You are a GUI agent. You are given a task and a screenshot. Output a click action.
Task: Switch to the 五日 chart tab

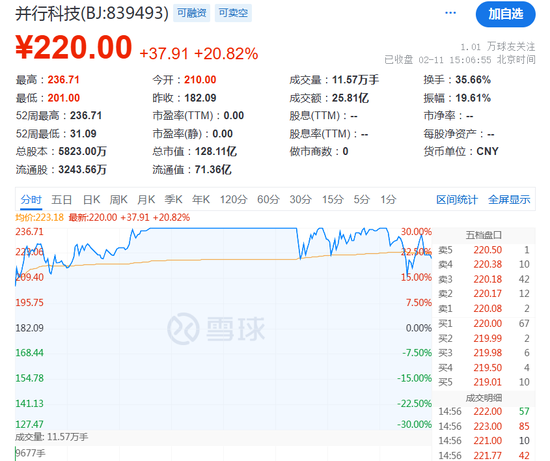(62, 200)
